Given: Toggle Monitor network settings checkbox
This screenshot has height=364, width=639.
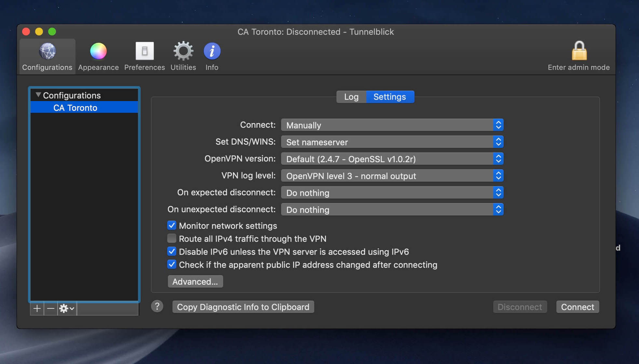Looking at the screenshot, I should [172, 225].
